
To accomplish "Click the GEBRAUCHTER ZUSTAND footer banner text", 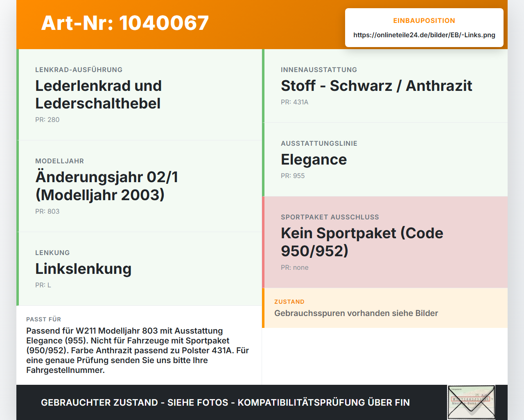I will coord(225,402).
